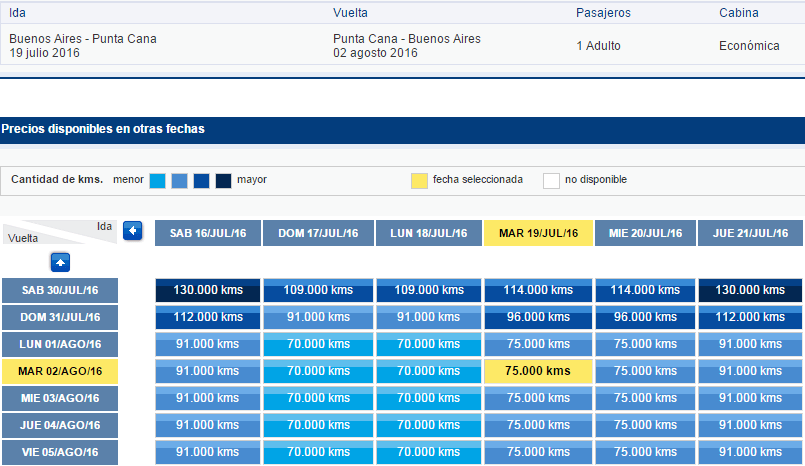Click the 19 julio 2016 departure date
The width and height of the screenshot is (805, 466).
[44, 53]
